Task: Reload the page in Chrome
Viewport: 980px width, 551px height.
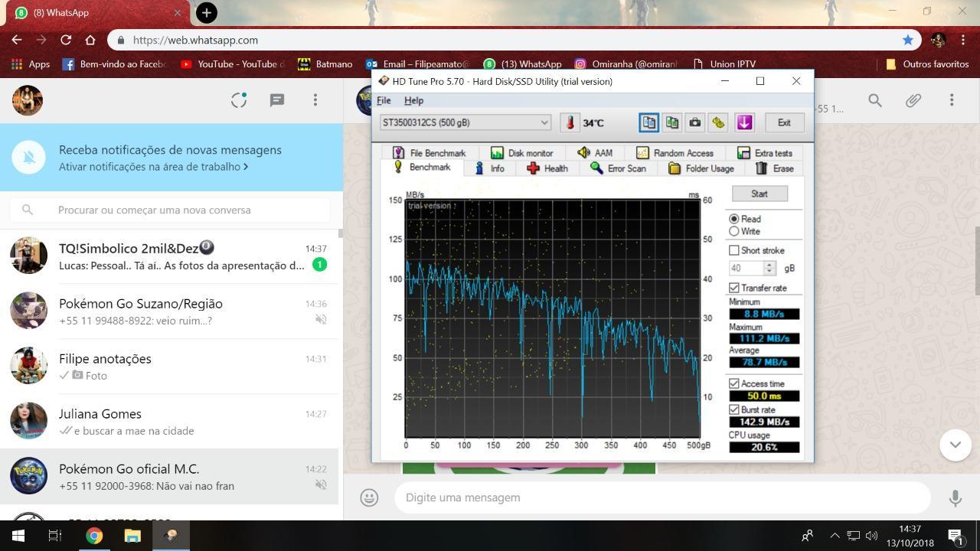Action: point(66,40)
